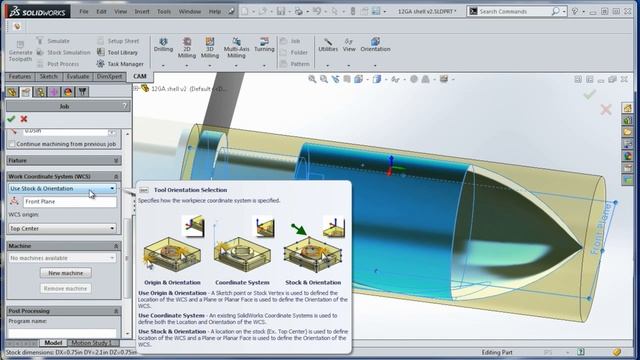Screen dimensions: 640x360
Task: Click the Tool Library icon
Action: point(101,52)
